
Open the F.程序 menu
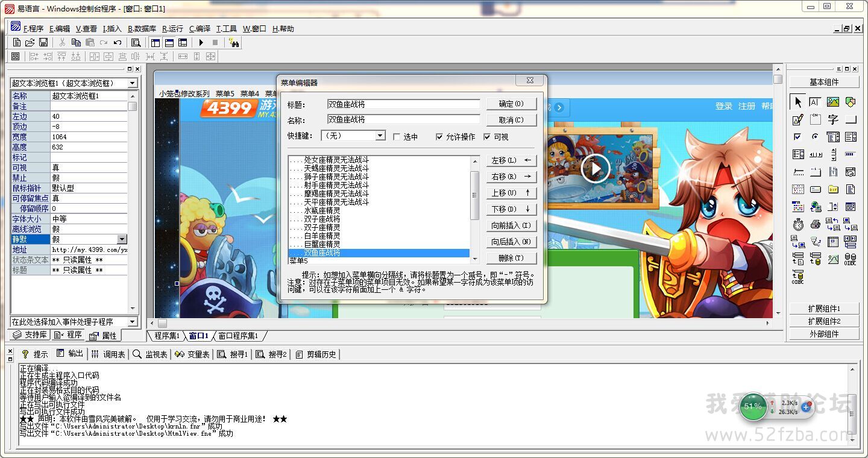click(x=33, y=28)
